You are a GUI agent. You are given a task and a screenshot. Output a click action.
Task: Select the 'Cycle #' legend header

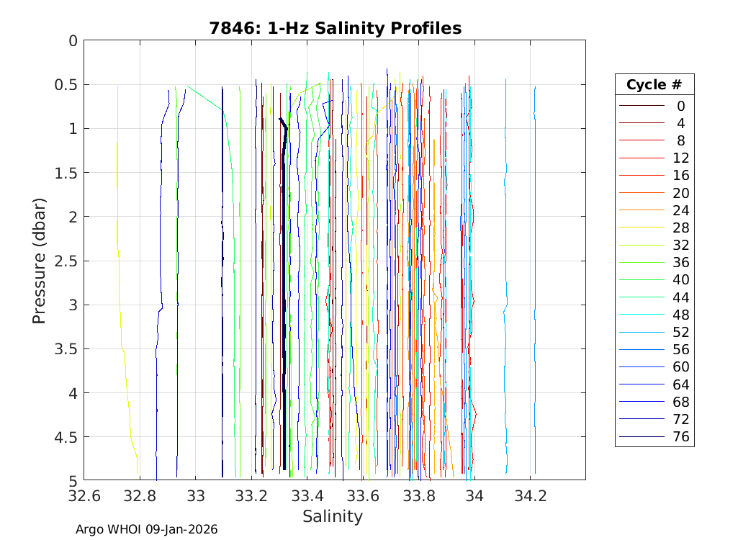point(654,84)
